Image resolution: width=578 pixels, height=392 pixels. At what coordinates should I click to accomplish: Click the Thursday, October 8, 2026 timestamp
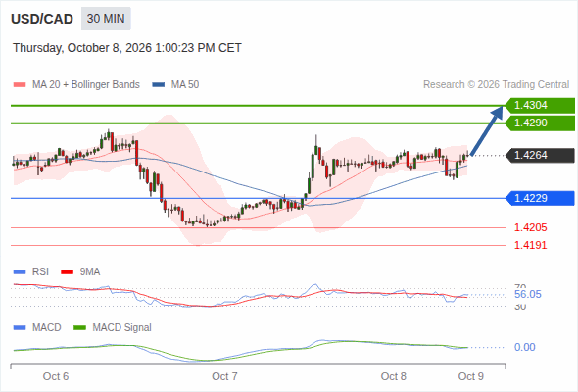point(127,48)
